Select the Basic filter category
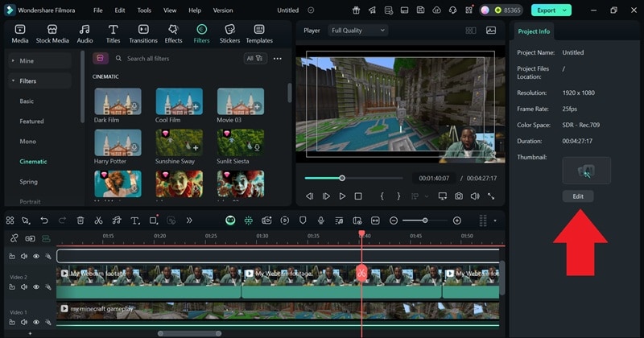The height and width of the screenshot is (338, 644). pyautogui.click(x=27, y=101)
